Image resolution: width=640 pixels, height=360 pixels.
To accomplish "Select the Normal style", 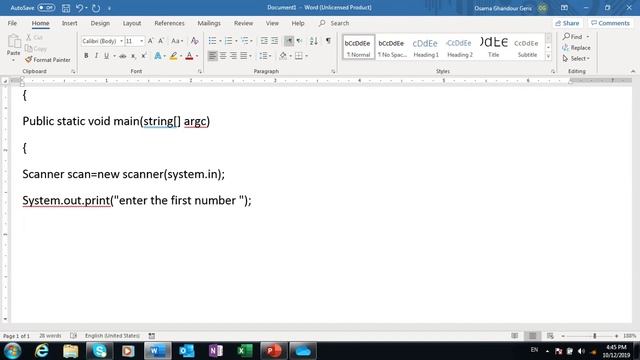I will pos(358,47).
